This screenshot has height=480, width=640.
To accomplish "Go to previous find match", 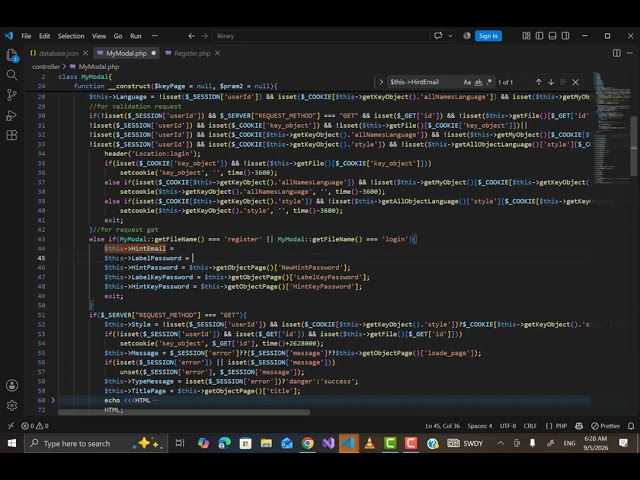I will pyautogui.click(x=538, y=82).
